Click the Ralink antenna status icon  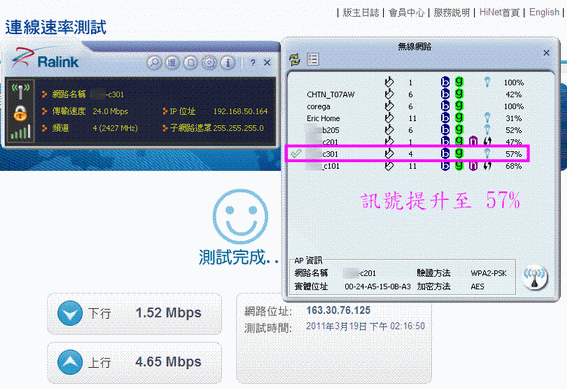click(x=21, y=91)
